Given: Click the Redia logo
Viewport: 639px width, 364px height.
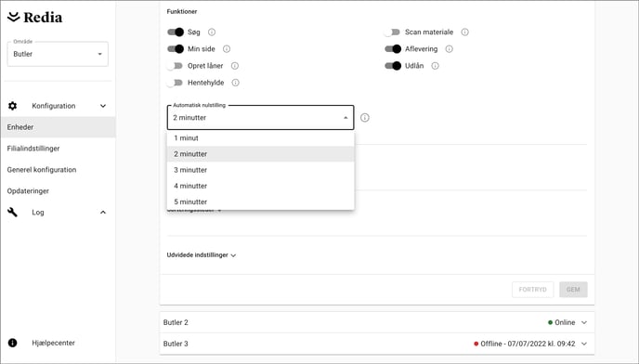Looking at the screenshot, I should pyautogui.click(x=35, y=17).
